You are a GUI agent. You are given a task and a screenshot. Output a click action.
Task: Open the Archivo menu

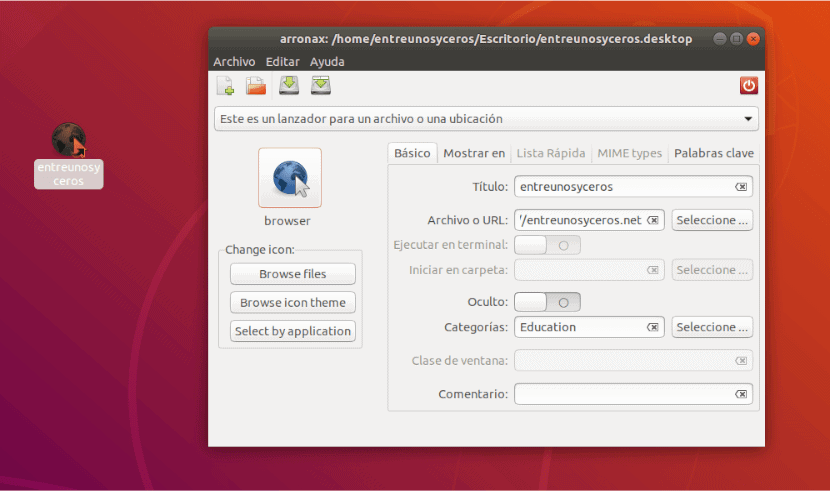(x=234, y=62)
